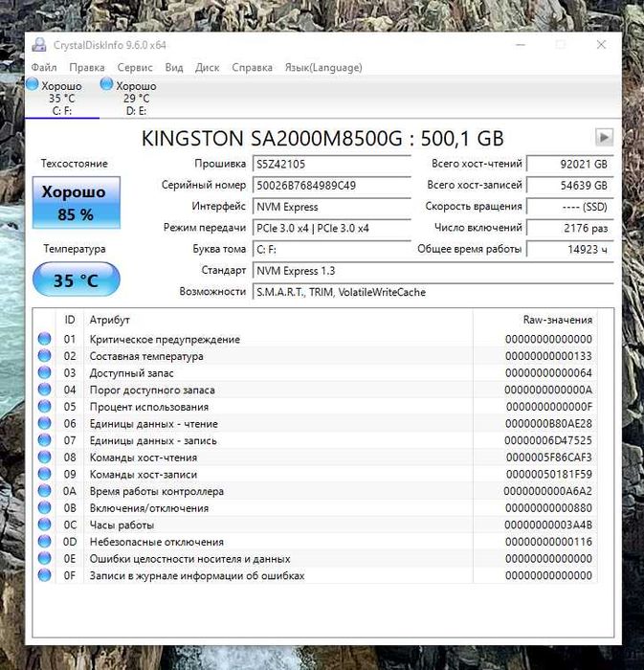Click raw value 000000000A6A2
Viewport: 644px width, 670px height.
coord(548,491)
